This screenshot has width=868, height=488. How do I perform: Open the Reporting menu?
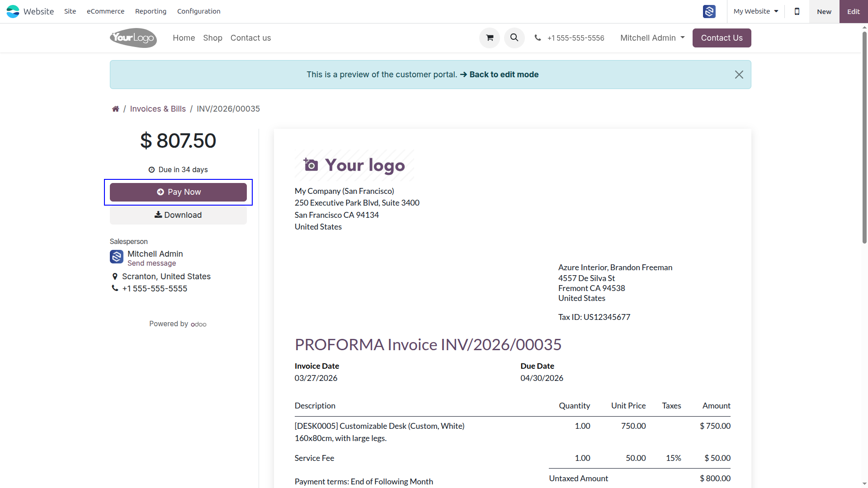click(151, 11)
